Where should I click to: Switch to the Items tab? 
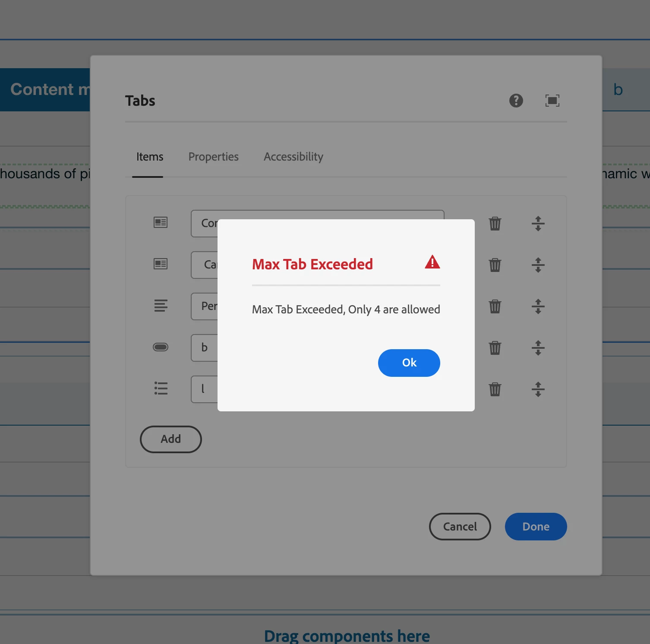(x=149, y=157)
